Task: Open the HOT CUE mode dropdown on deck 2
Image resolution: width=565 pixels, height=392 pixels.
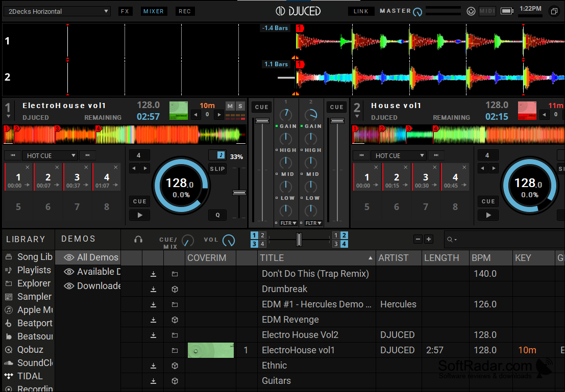Action: pos(399,155)
